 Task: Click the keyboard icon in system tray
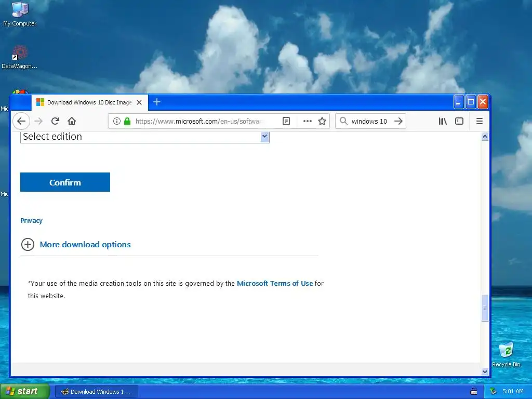pos(474,392)
